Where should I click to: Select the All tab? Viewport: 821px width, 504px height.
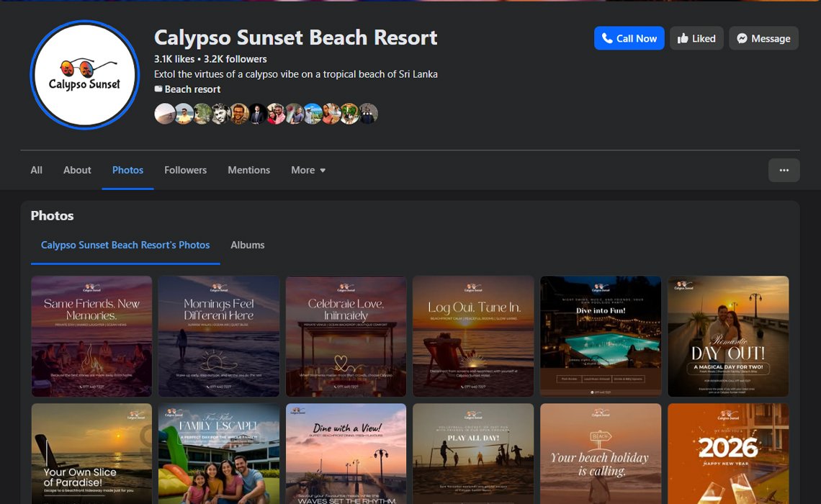(x=36, y=170)
